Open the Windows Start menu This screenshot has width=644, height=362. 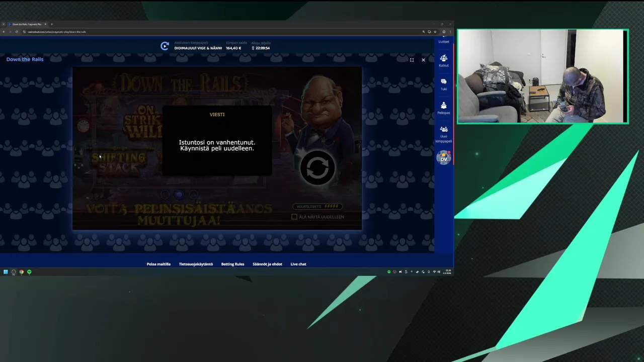[6, 272]
